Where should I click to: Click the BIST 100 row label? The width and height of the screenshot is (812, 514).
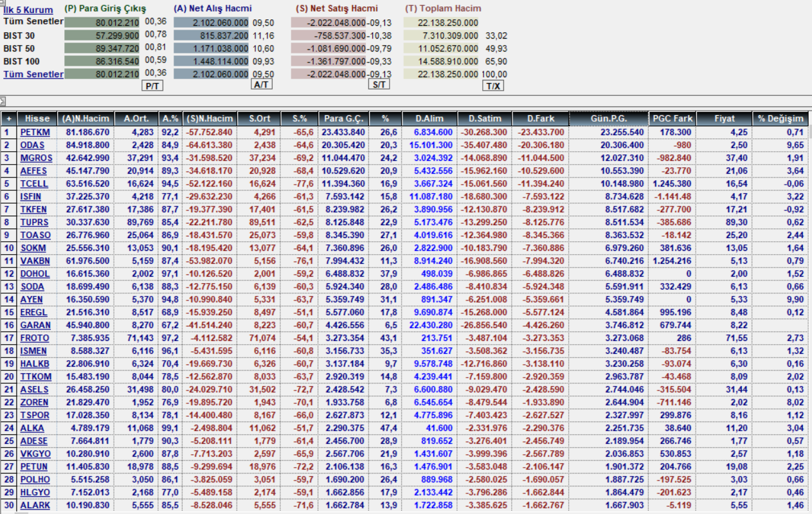pos(21,61)
